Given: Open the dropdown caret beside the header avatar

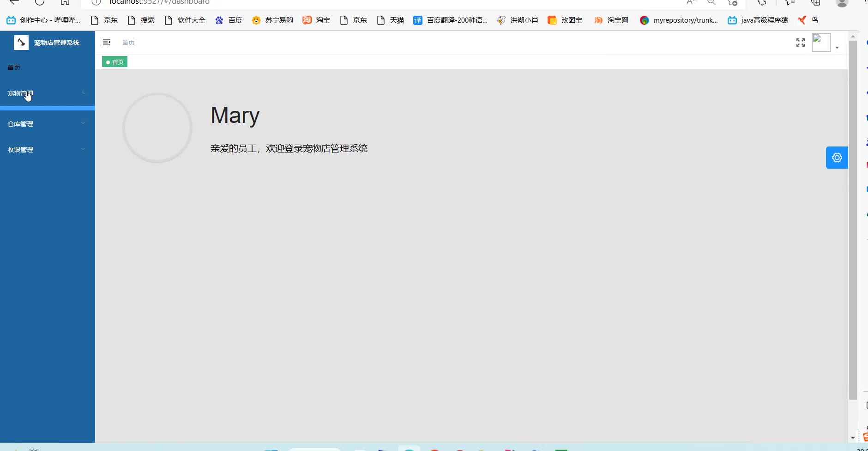Looking at the screenshot, I should [837, 48].
